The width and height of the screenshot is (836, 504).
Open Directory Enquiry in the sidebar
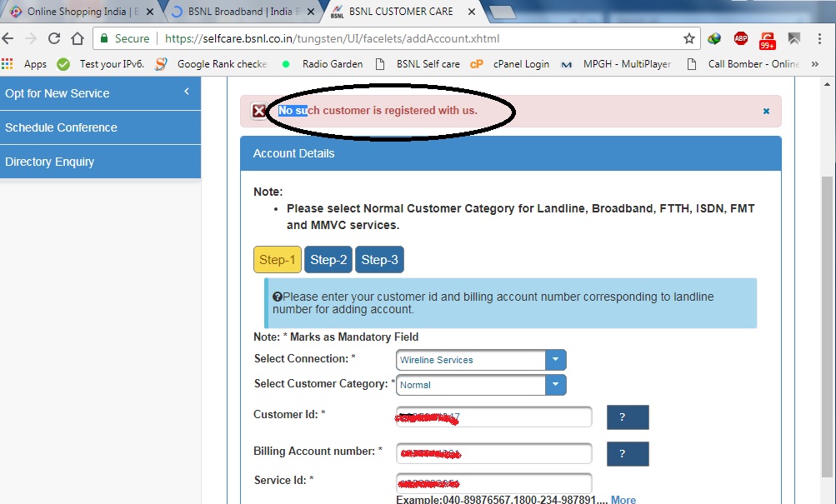pyautogui.click(x=50, y=162)
